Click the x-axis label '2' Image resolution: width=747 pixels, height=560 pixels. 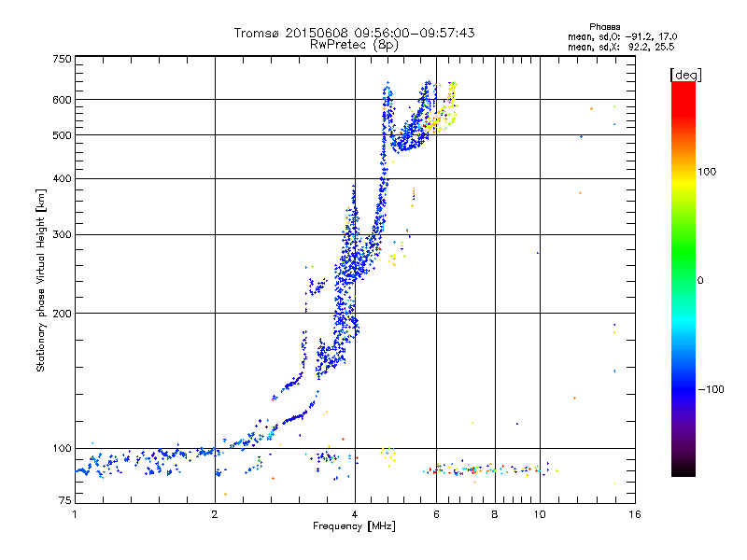[x=215, y=514]
